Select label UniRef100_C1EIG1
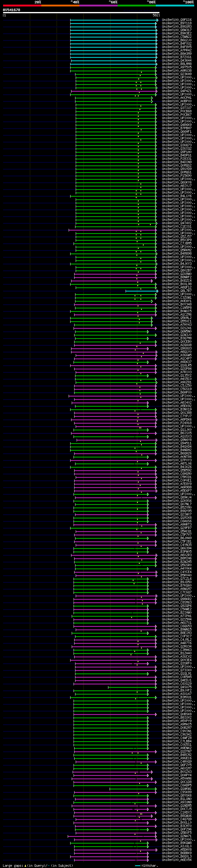This screenshot has height=868, width=197. click(177, 226)
